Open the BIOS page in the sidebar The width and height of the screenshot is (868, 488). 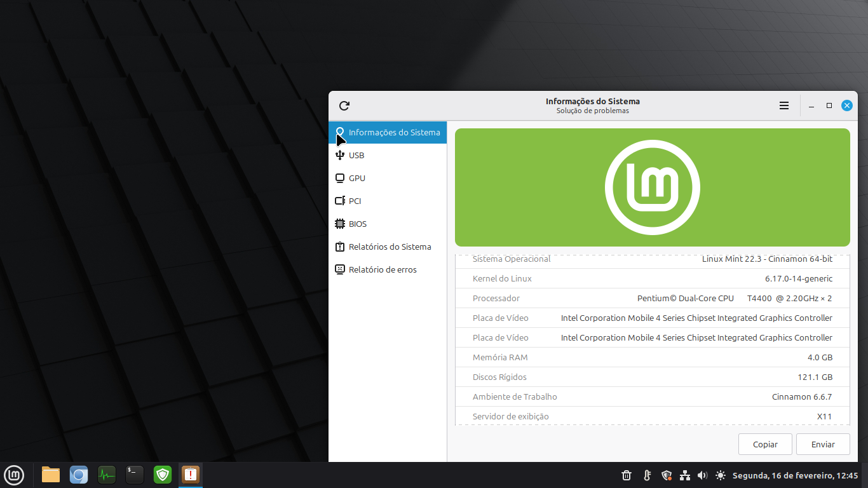coord(388,224)
